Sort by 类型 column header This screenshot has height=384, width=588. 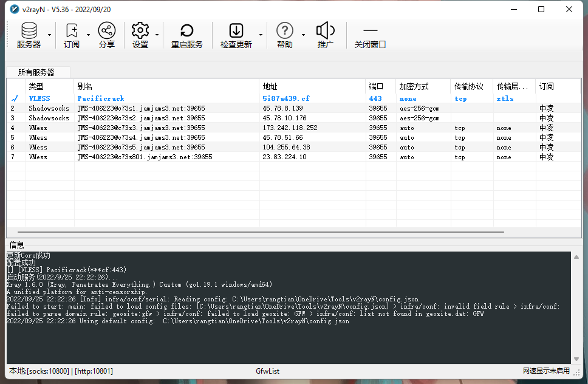point(50,87)
